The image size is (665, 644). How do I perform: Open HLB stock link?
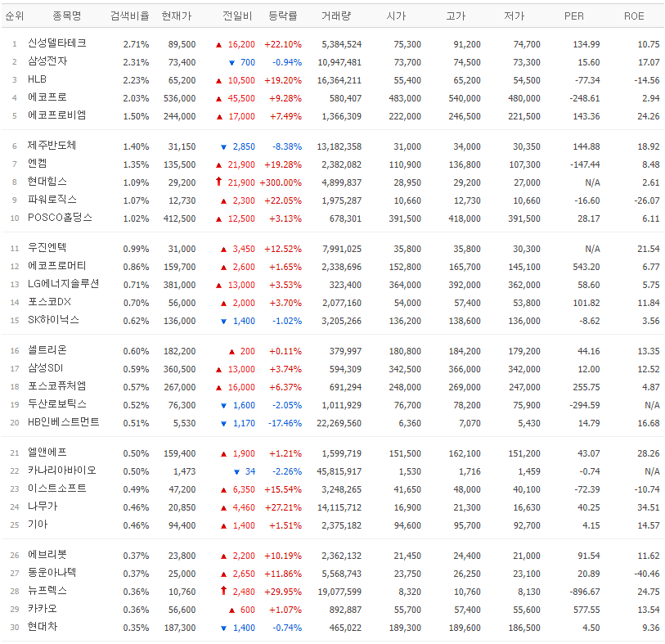[37, 79]
